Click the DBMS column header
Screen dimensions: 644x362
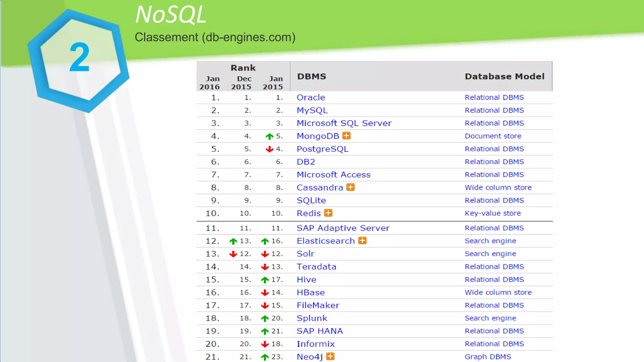coord(312,76)
